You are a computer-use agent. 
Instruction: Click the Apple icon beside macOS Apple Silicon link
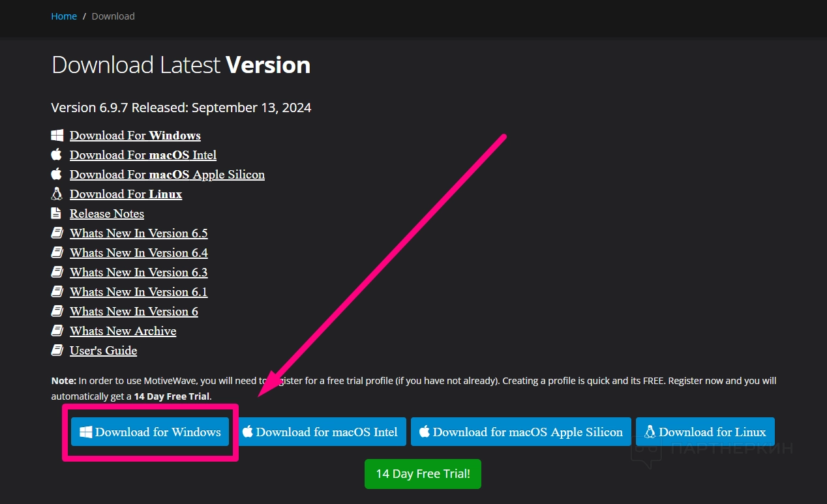click(57, 175)
